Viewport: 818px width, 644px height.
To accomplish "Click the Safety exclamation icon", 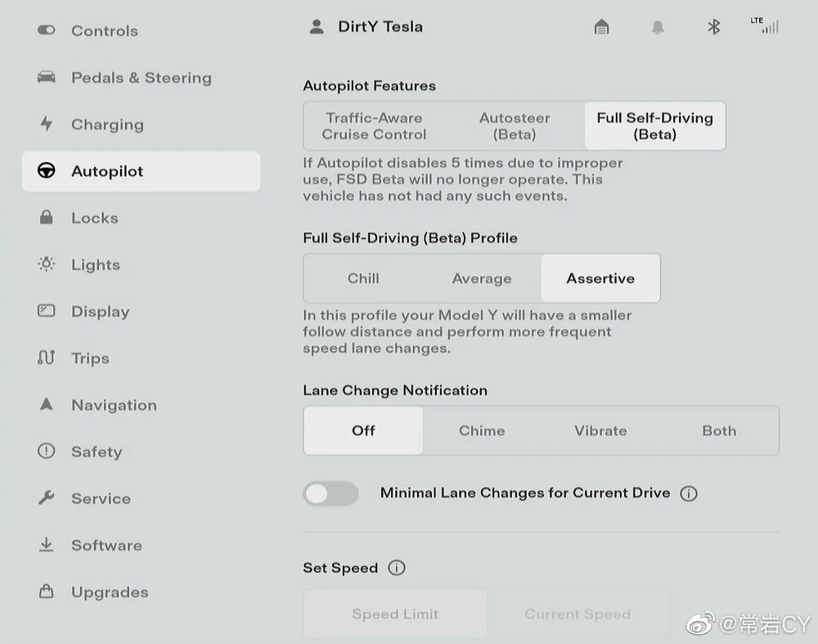I will [x=47, y=451].
